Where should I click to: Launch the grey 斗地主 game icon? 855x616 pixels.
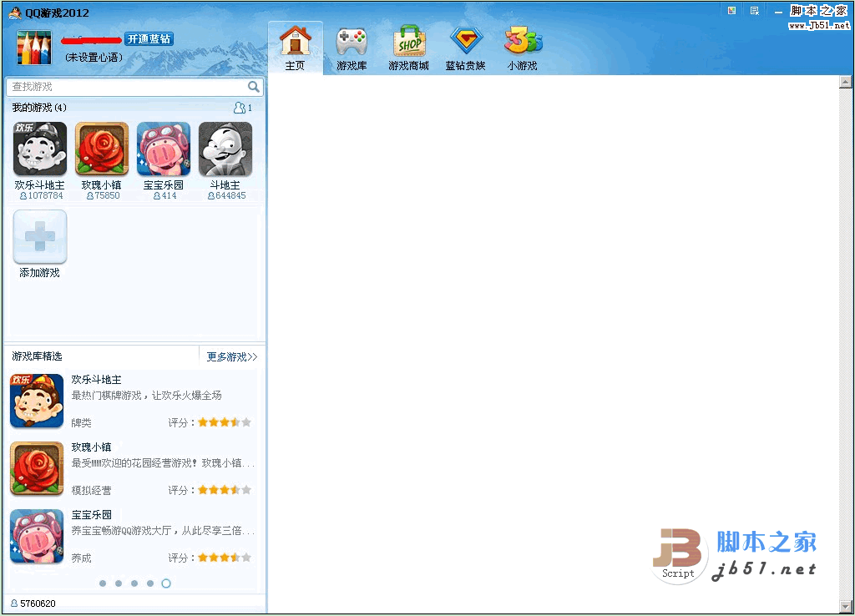pos(225,149)
